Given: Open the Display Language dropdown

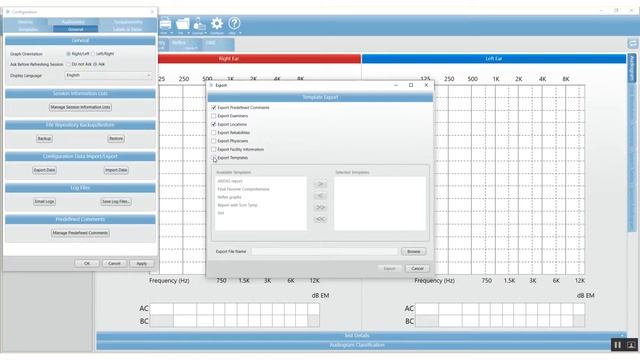Looking at the screenshot, I should [x=108, y=76].
